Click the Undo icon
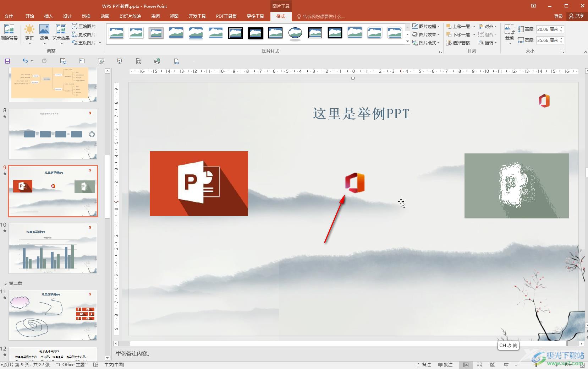Screen dimensions: 588x369 pos(25,61)
